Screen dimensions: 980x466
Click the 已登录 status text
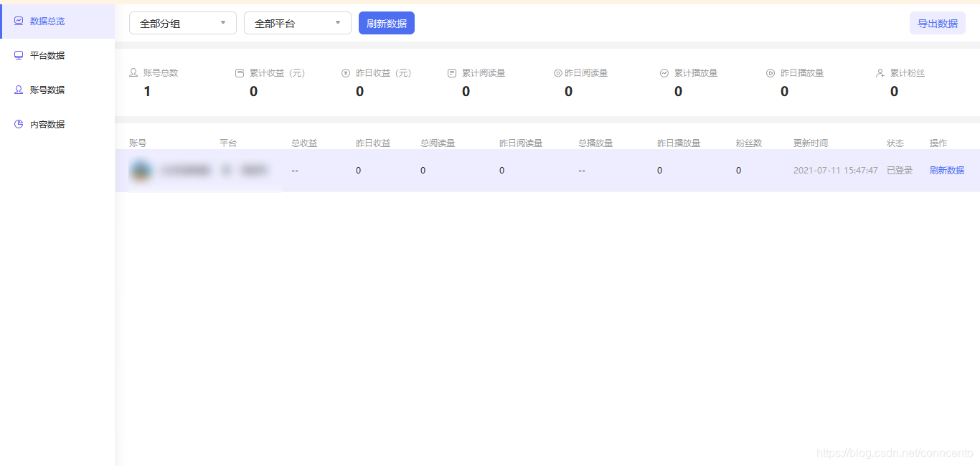pos(900,171)
